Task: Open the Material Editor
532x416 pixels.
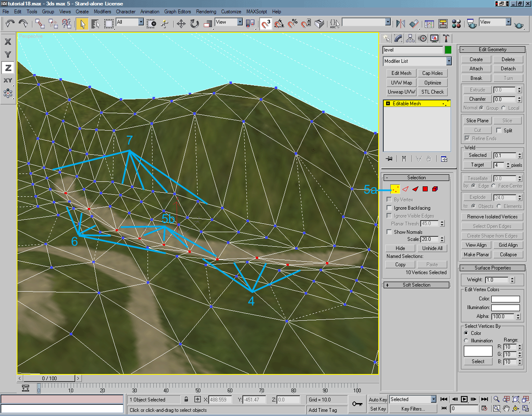Action: click(x=456, y=24)
